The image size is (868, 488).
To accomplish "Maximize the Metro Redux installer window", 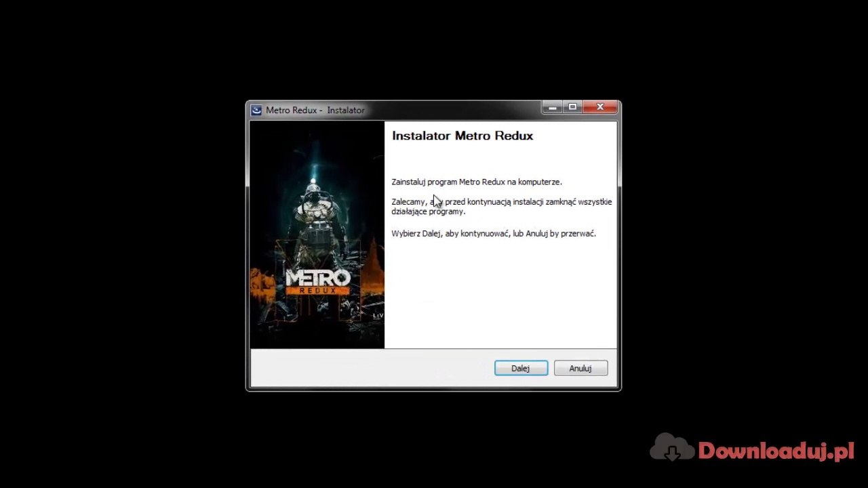I will (x=572, y=107).
